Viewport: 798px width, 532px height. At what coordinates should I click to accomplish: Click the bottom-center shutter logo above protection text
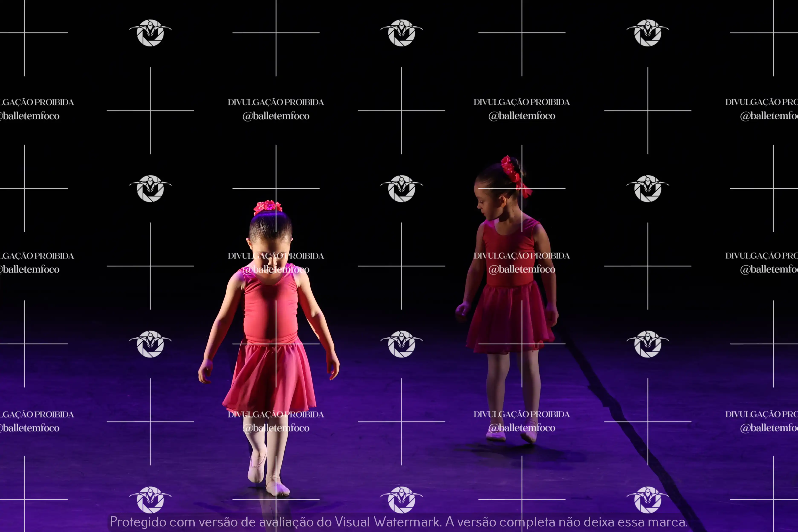click(x=401, y=499)
